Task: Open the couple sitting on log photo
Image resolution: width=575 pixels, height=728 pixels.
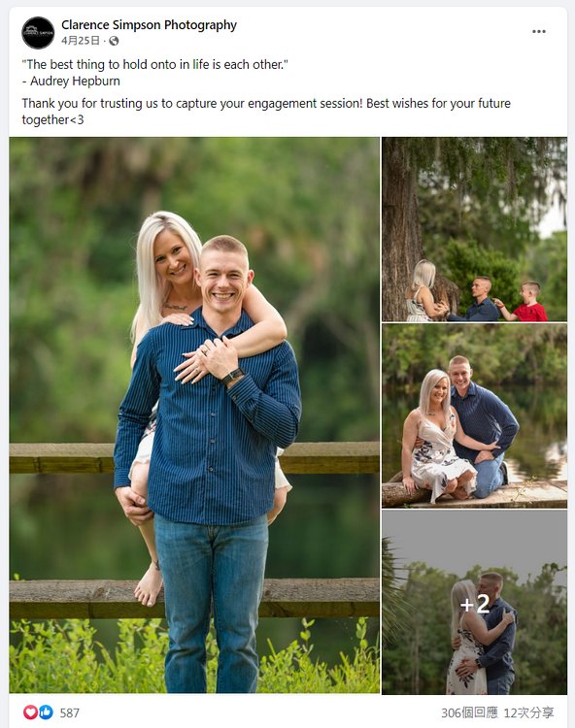Action: point(474,416)
